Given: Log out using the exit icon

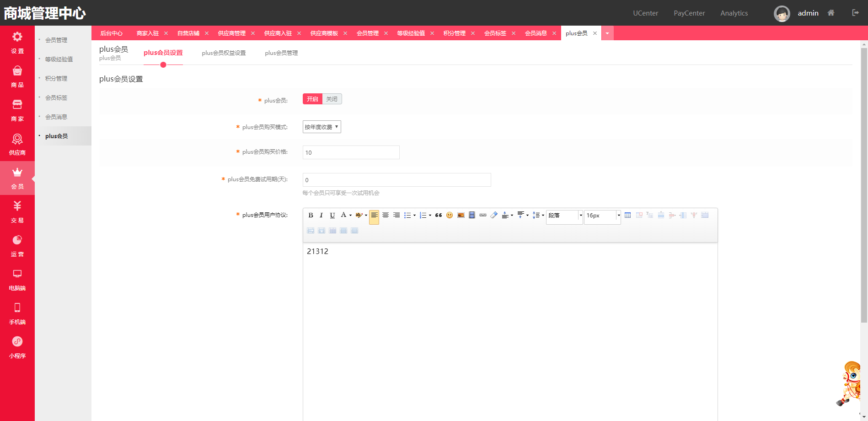Looking at the screenshot, I should pos(855,13).
